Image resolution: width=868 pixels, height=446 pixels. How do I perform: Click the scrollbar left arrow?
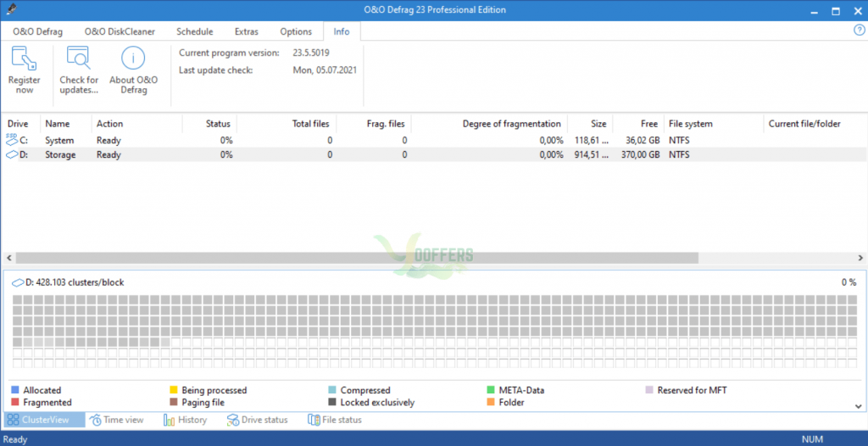8,258
